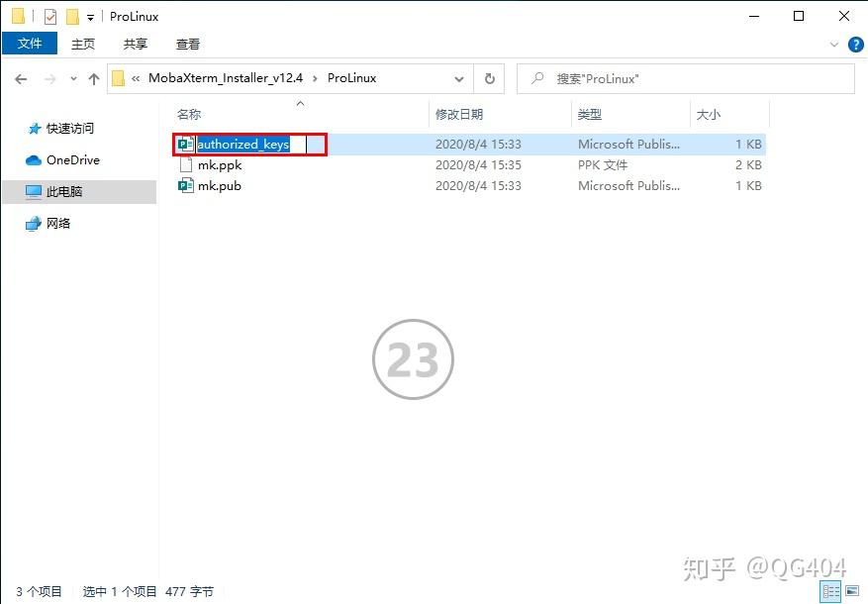Image resolution: width=868 pixels, height=604 pixels.
Task: Click the Back navigation arrow
Action: tap(21, 78)
